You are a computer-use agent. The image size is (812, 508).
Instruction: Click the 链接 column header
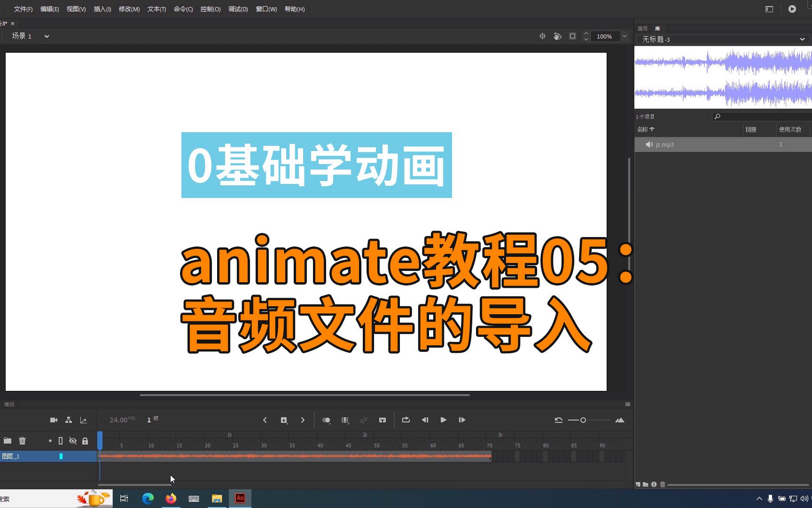point(751,129)
